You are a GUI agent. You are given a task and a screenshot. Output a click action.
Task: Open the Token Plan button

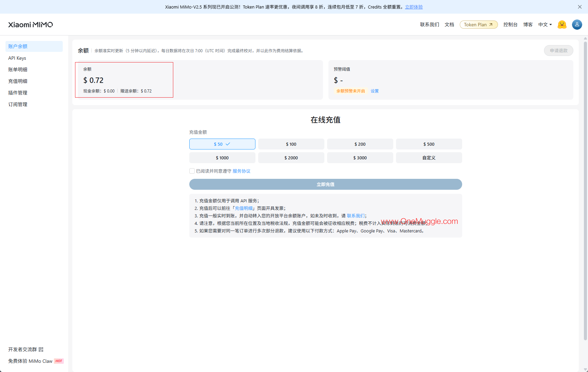click(479, 25)
